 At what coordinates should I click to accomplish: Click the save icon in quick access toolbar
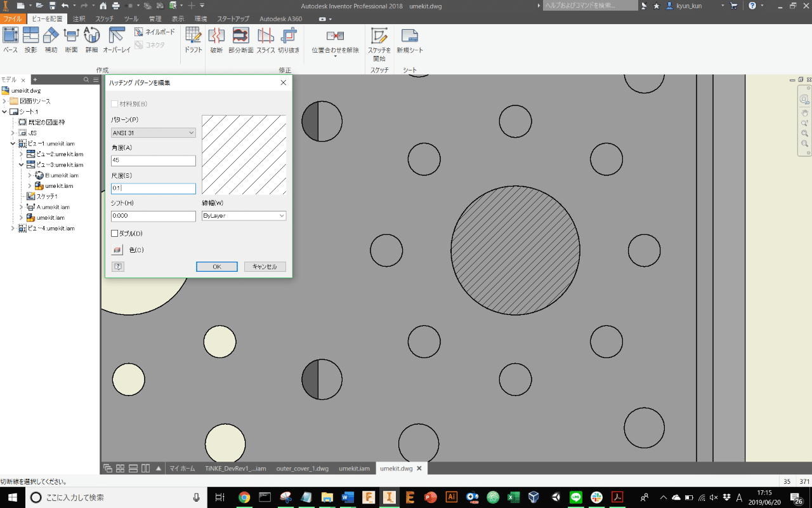(53, 6)
